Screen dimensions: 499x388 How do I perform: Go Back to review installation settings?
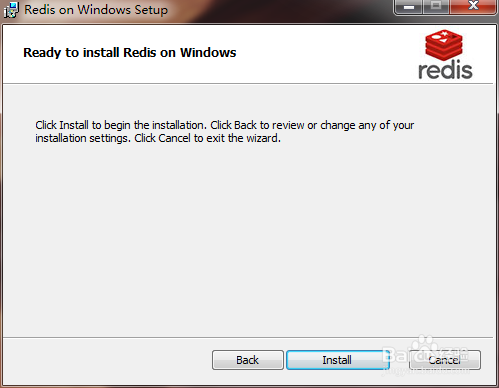point(248,360)
